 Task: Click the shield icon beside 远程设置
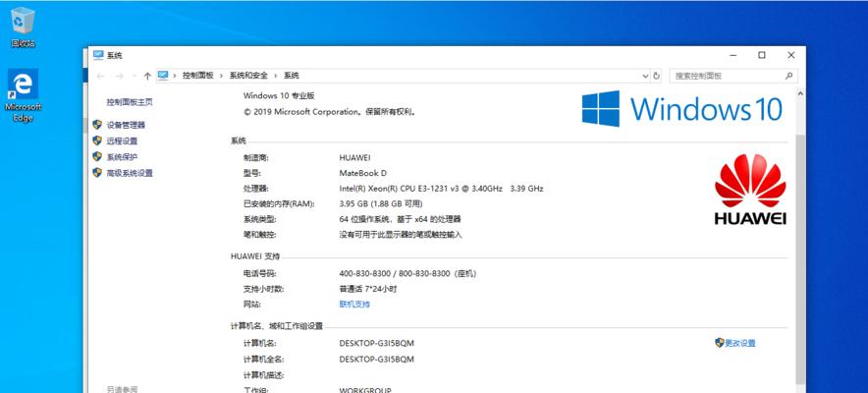(97, 140)
